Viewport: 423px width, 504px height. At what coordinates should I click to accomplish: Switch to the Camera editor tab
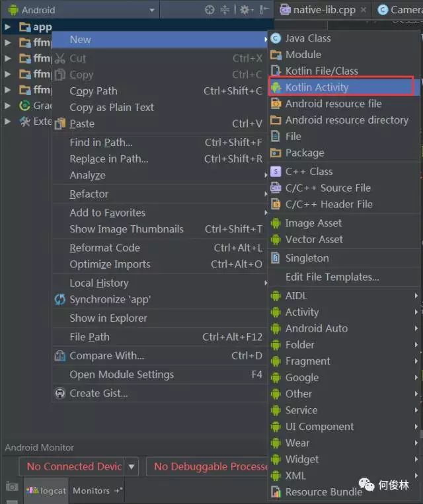399,10
